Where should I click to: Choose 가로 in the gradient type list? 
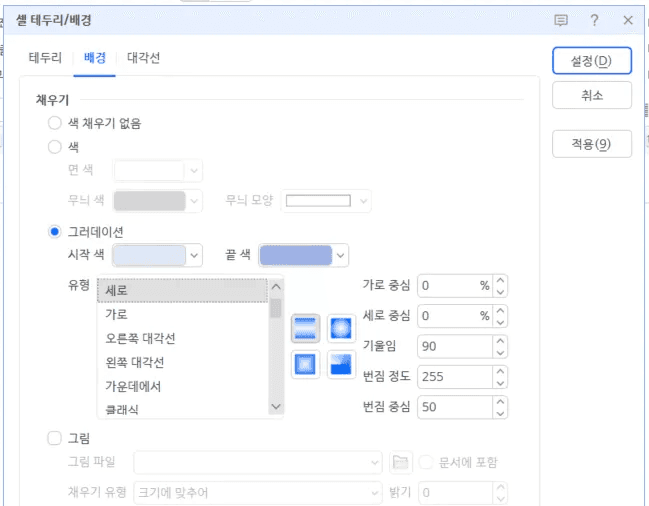pyautogui.click(x=183, y=314)
